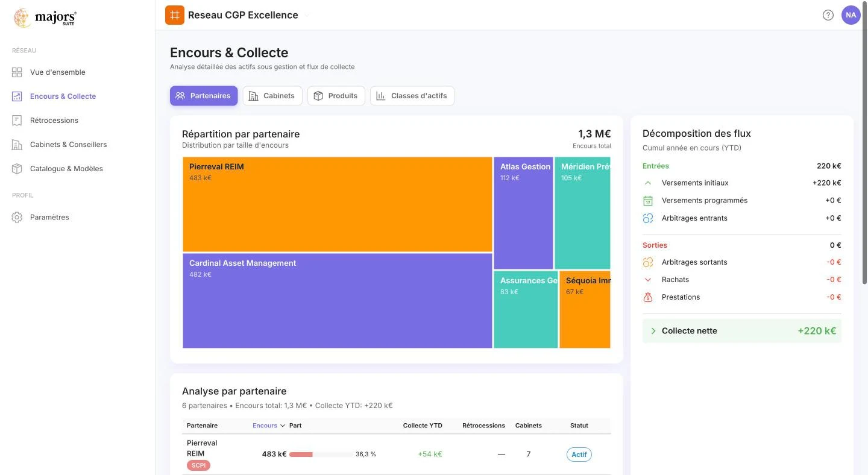Switch to the Produits tab

pos(336,96)
